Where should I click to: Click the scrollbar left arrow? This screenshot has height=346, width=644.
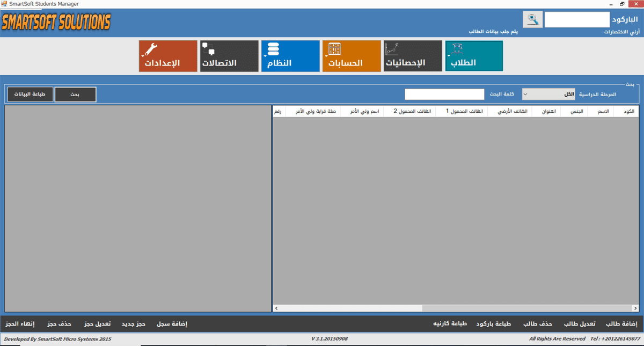[277, 308]
